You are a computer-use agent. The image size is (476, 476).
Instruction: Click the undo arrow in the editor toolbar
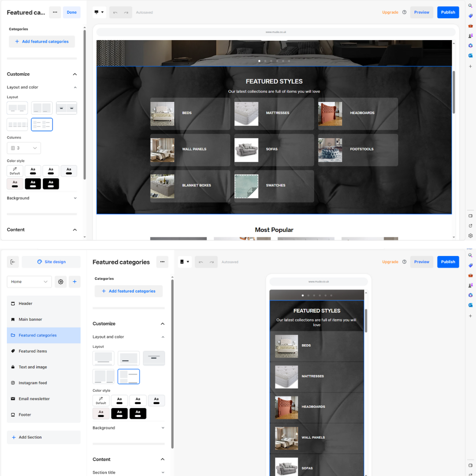114,12
